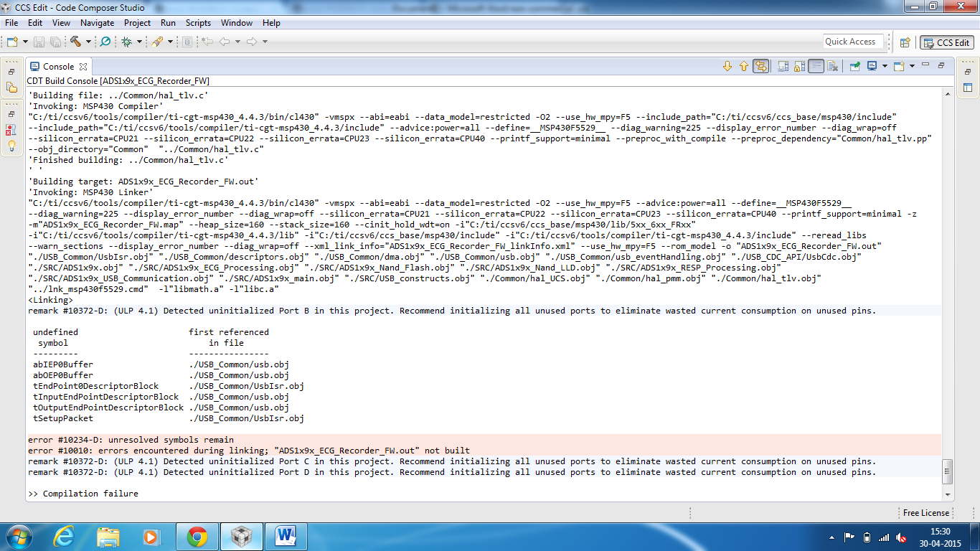Select the Console tab

click(58, 67)
